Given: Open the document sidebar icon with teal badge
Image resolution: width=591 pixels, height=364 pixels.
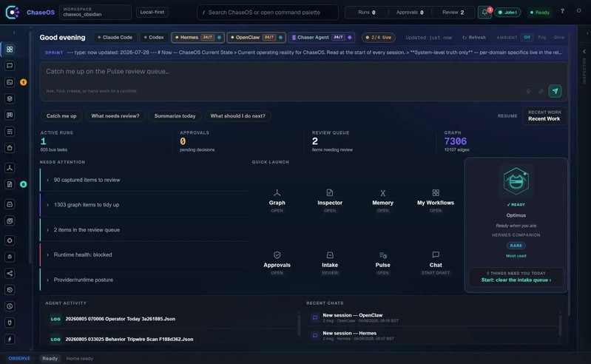Looking at the screenshot, I should click(10, 184).
